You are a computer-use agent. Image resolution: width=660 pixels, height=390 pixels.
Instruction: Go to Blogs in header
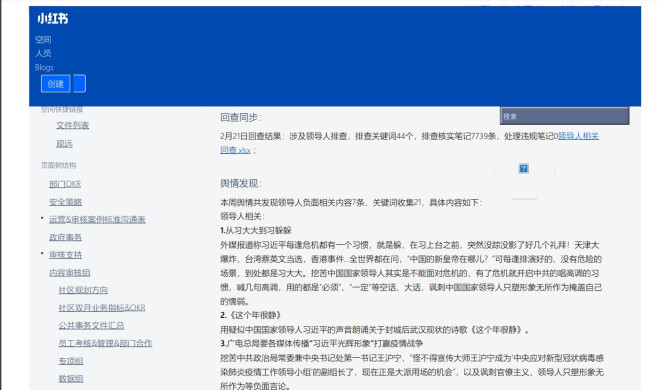coord(44,67)
